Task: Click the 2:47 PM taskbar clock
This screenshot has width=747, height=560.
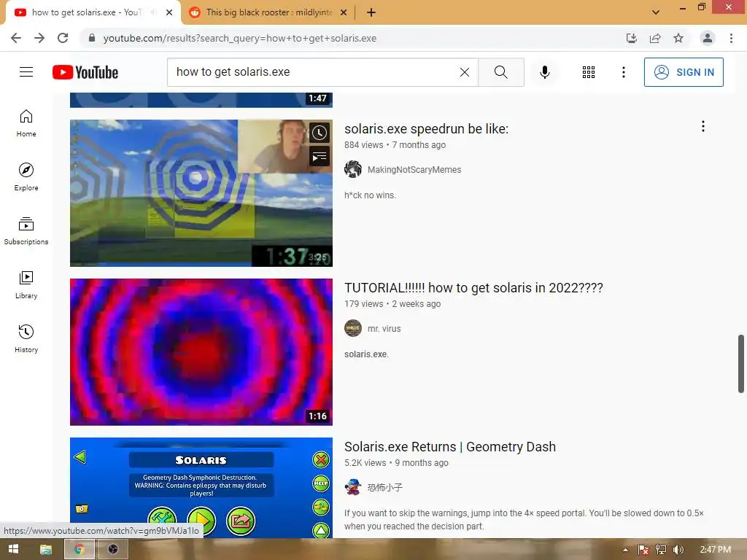Action: click(x=715, y=550)
